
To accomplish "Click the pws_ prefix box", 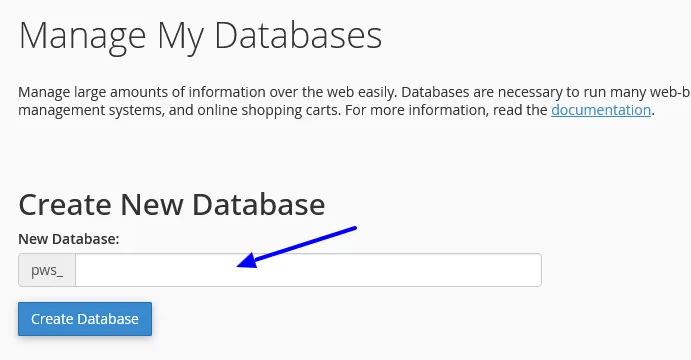I will [x=47, y=270].
